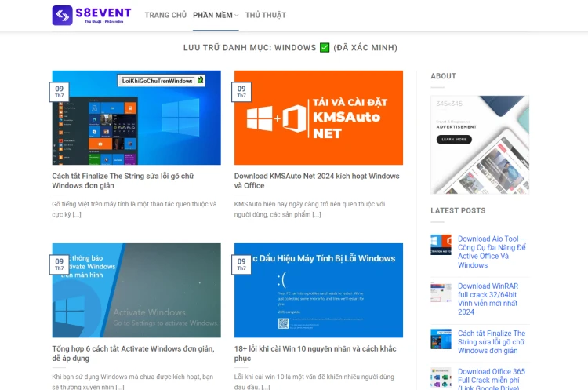The image size is (588, 390).
Task: Click the sidebar advertisement banner image
Action: click(479, 144)
